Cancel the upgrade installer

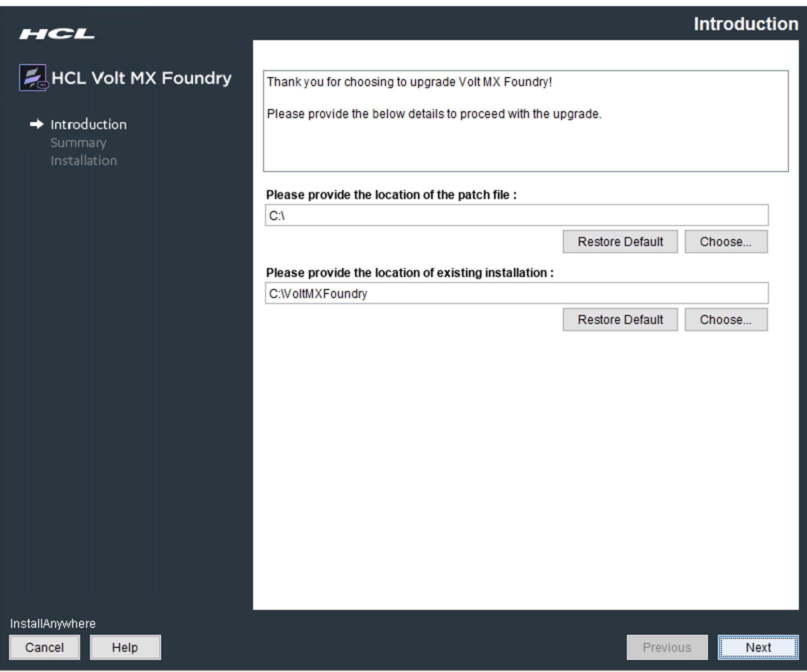click(44, 647)
